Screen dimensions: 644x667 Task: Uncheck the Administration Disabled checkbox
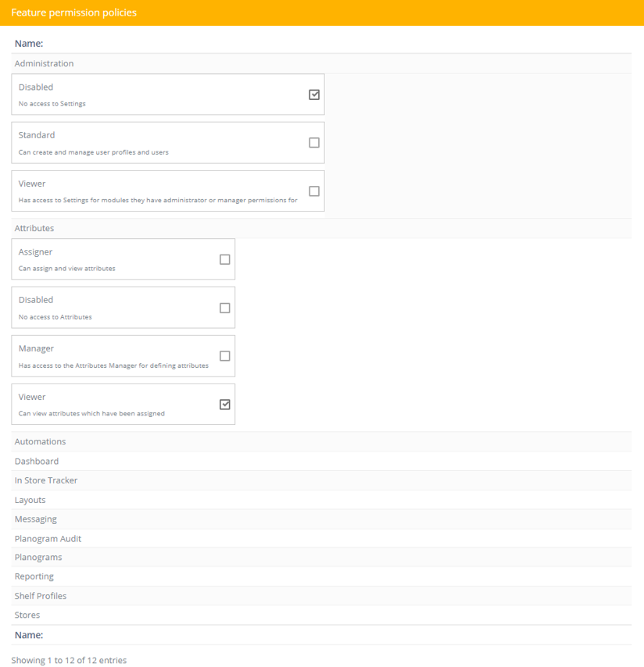click(x=314, y=95)
